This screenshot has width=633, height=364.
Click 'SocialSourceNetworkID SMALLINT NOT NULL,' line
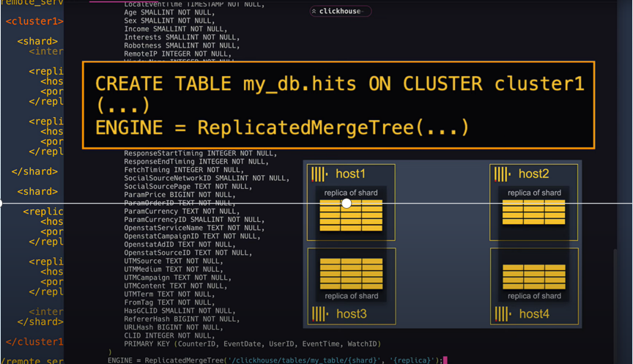click(x=207, y=178)
